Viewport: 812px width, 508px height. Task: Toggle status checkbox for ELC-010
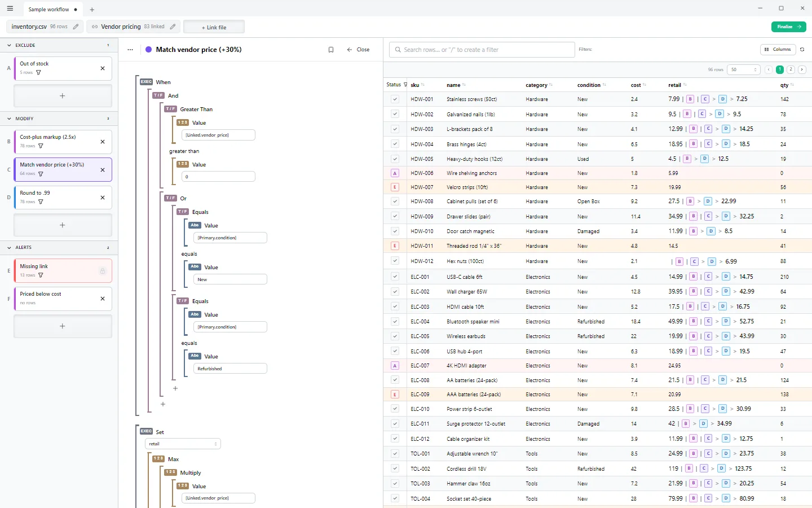pyautogui.click(x=395, y=409)
